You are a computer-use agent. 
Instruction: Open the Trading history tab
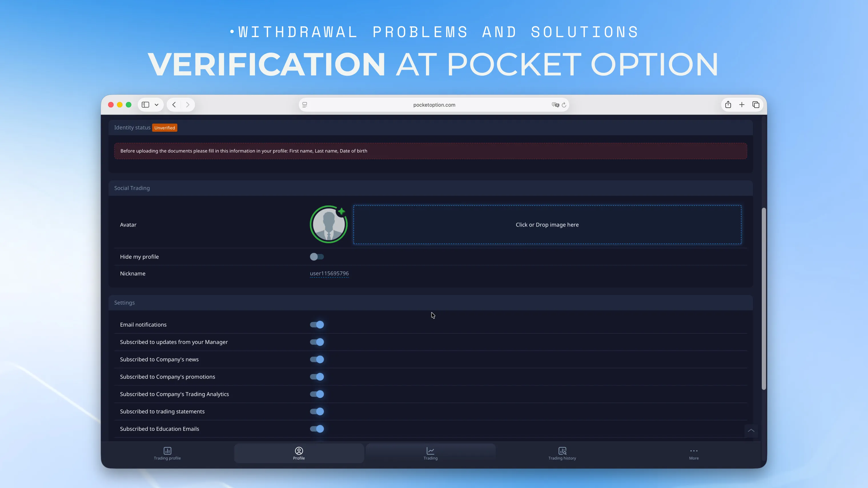tap(562, 454)
